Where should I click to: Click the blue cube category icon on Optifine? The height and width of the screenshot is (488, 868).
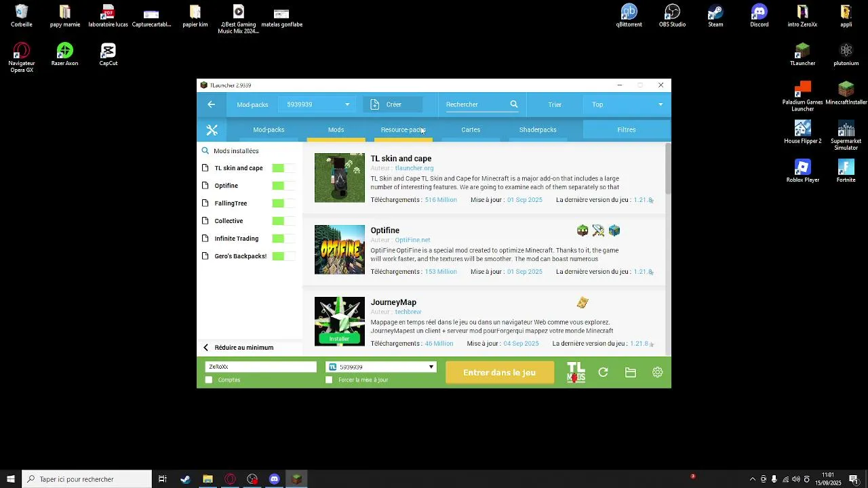(x=614, y=231)
